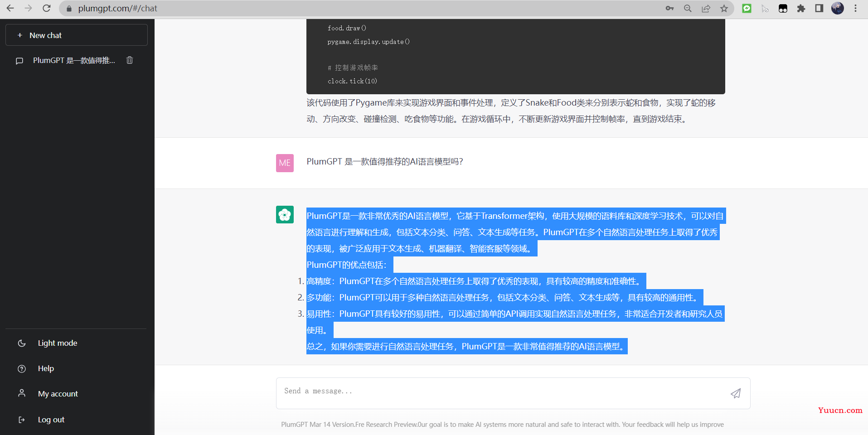868x435 pixels.
Task: Open Help in sidebar
Action: pos(46,368)
